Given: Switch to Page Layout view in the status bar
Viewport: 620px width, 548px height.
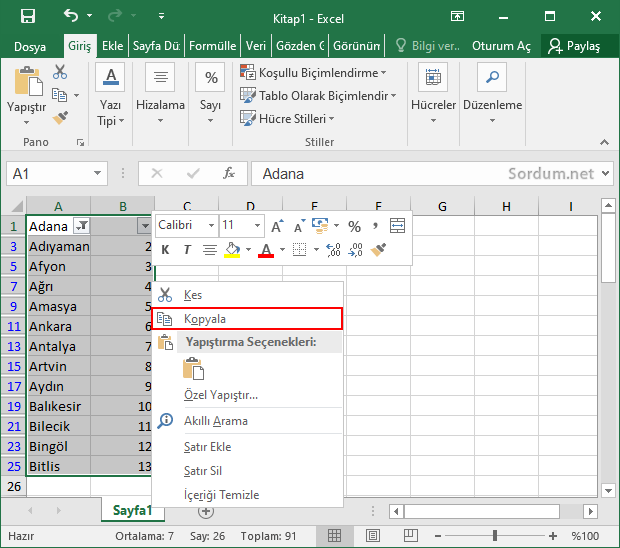Looking at the screenshot, I should pos(372,537).
